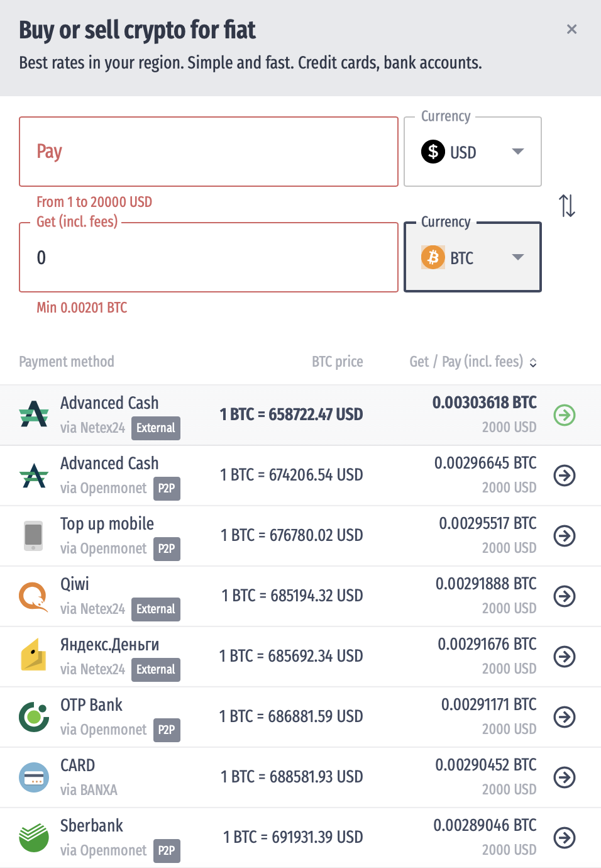
Task: Select the Яндекс.Деньги offer arrow
Action: 565,657
